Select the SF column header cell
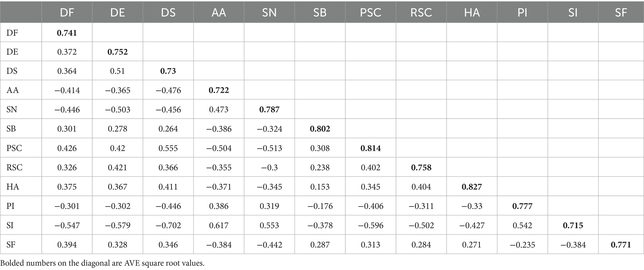Image resolution: width=644 pixels, height=270 pixels. point(621,12)
